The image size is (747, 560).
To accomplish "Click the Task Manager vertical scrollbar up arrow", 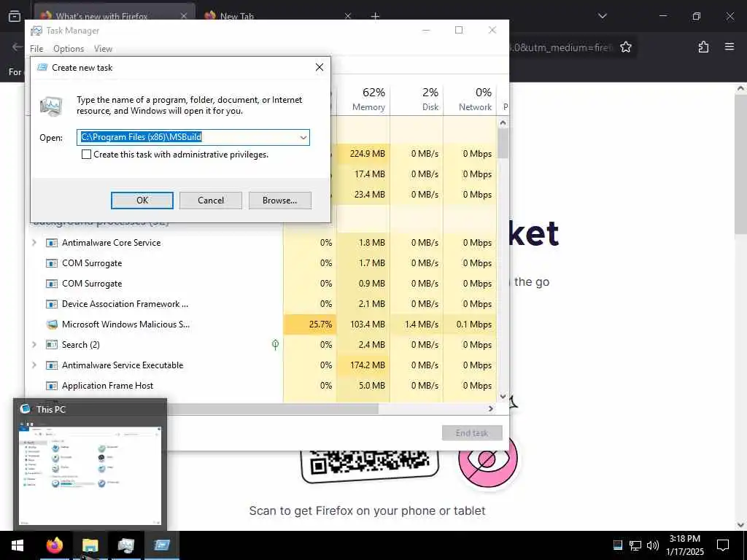I will pyautogui.click(x=503, y=122).
